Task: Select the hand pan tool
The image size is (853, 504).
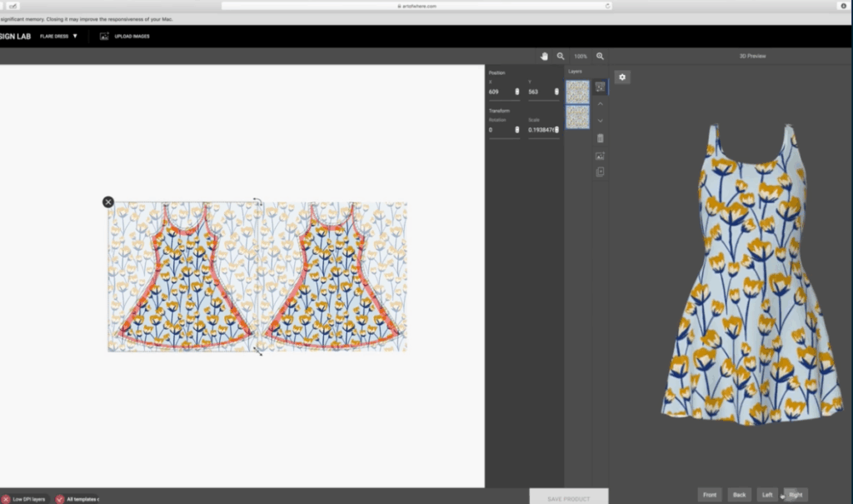Action: coord(544,56)
